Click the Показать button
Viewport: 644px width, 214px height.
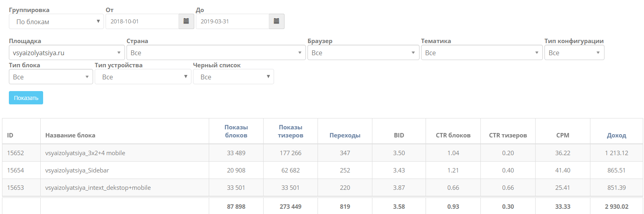coord(26,98)
